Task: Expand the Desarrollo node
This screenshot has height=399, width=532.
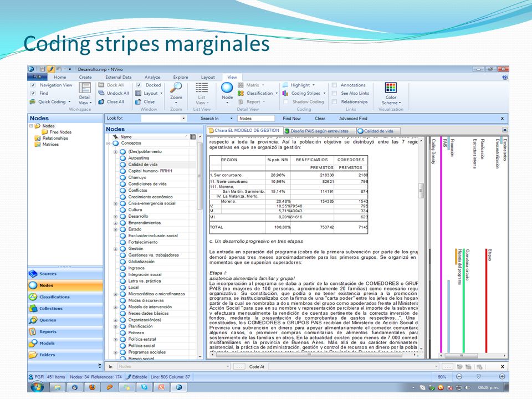Action: tap(115, 217)
